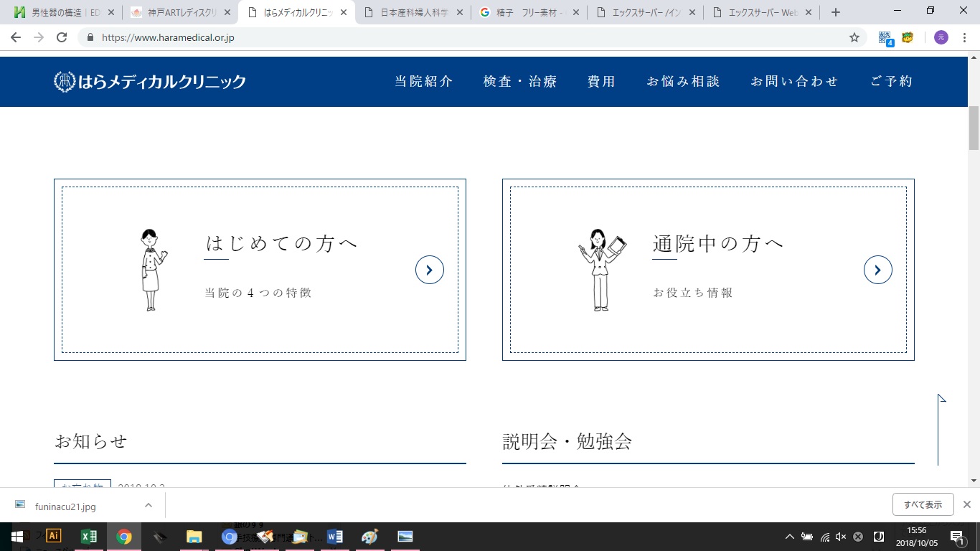This screenshot has height=551, width=980.
Task: Click the お役立ち情報 subtitle text
Action: (693, 293)
